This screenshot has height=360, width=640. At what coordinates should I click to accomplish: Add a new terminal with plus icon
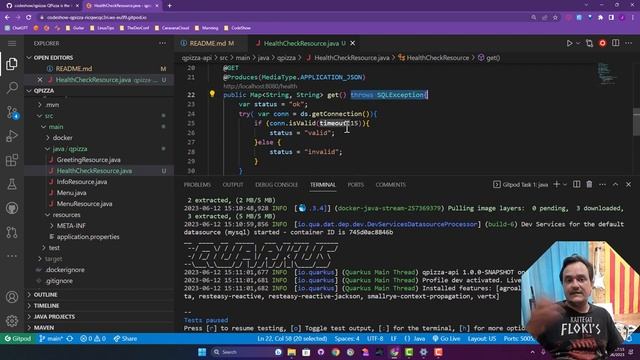tap(556, 184)
